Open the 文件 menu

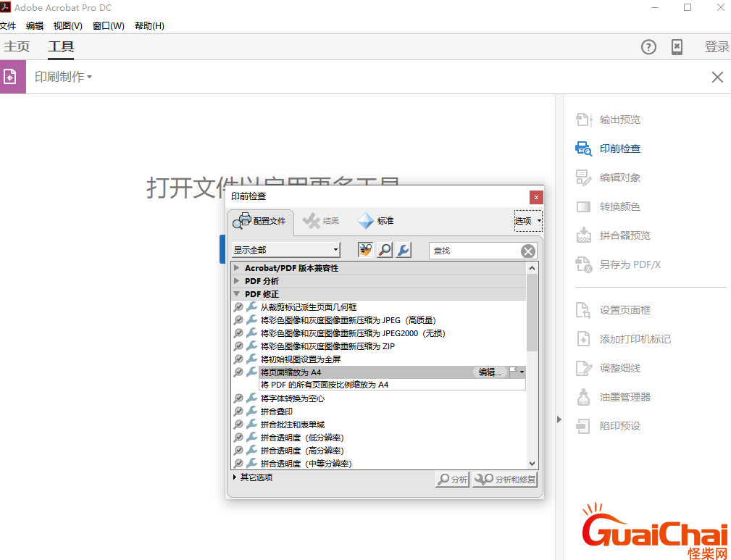tap(8, 25)
